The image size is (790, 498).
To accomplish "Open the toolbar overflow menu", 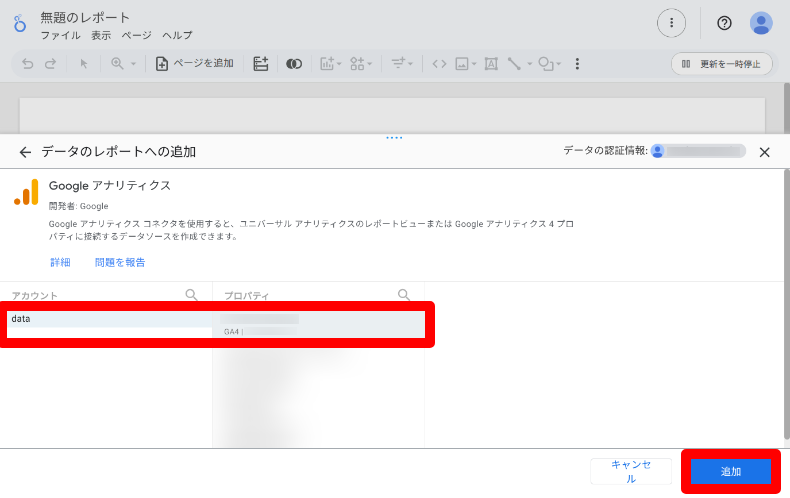I will point(577,64).
